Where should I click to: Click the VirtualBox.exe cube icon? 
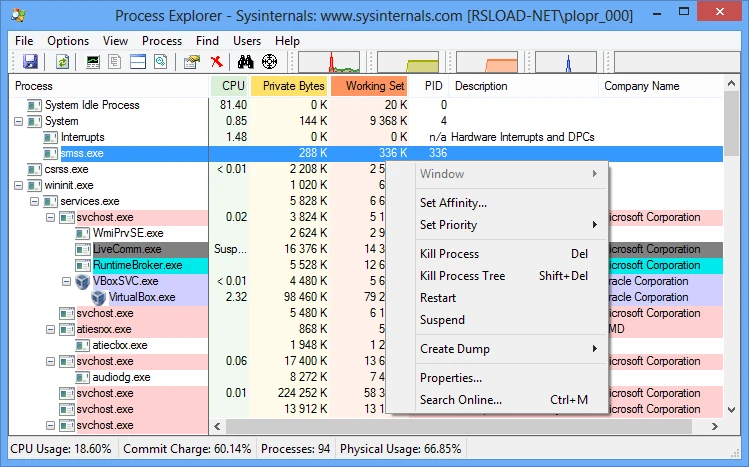click(x=99, y=297)
